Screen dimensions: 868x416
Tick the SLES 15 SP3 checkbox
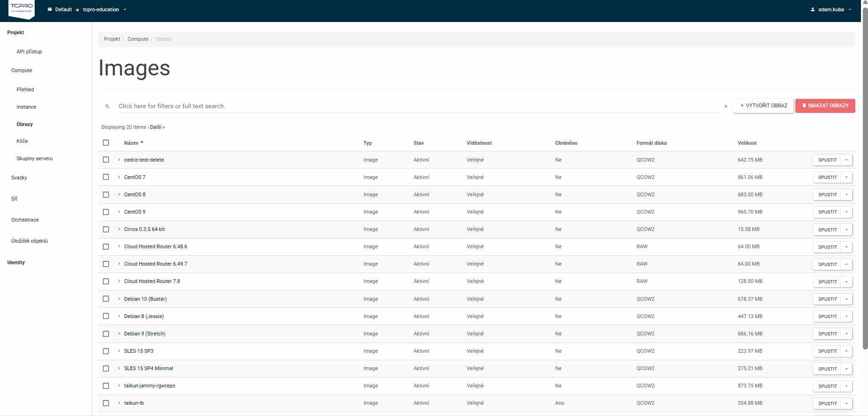pyautogui.click(x=106, y=351)
